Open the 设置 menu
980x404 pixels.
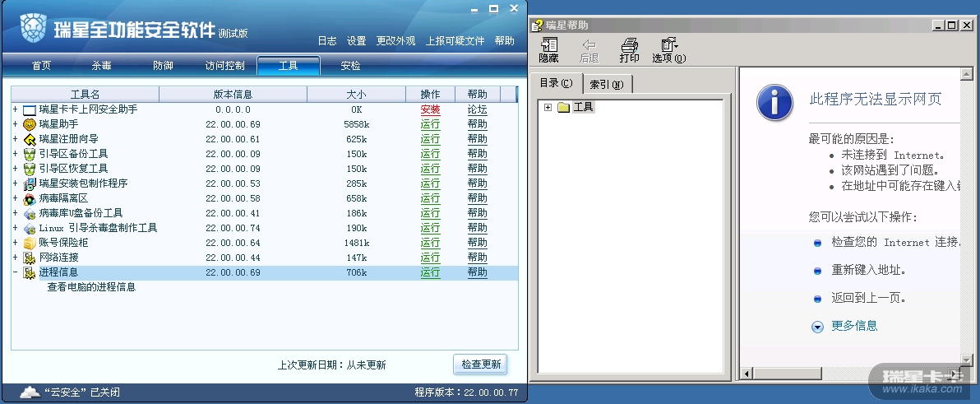coord(356,40)
